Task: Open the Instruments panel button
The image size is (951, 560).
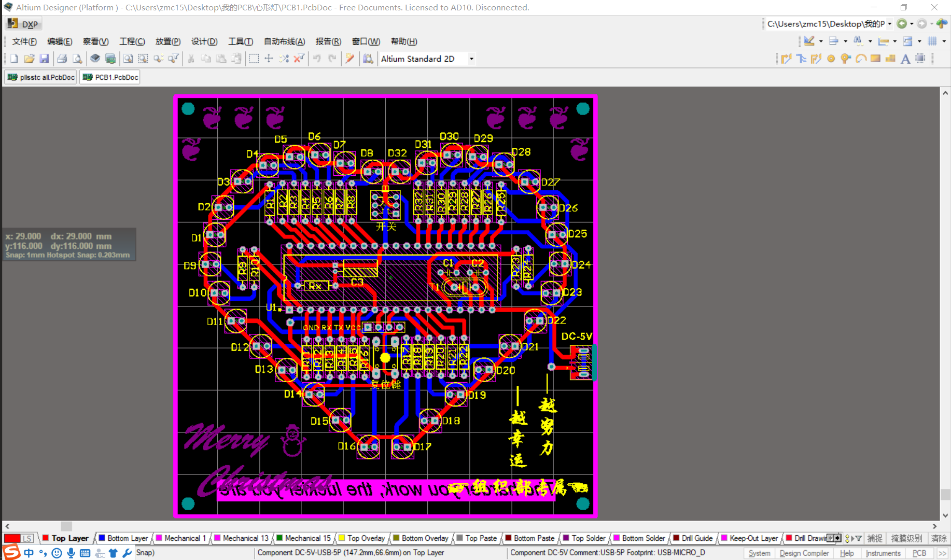Action: [x=883, y=553]
